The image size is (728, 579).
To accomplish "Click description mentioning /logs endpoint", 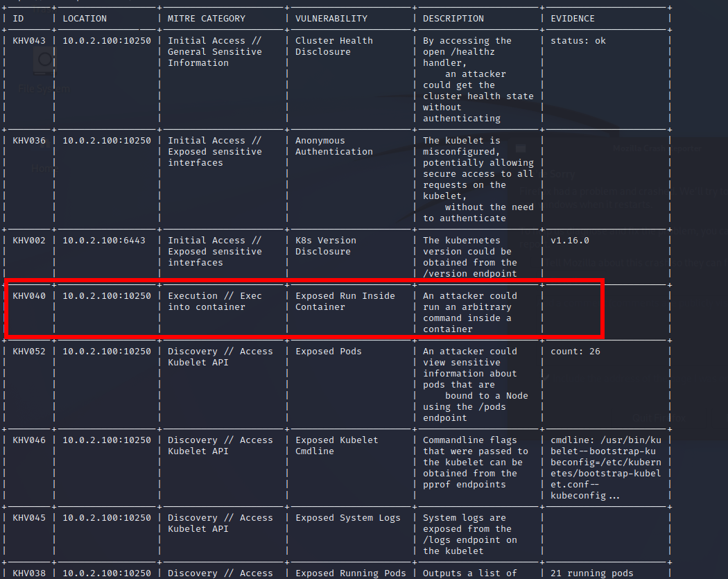I will point(470,535).
